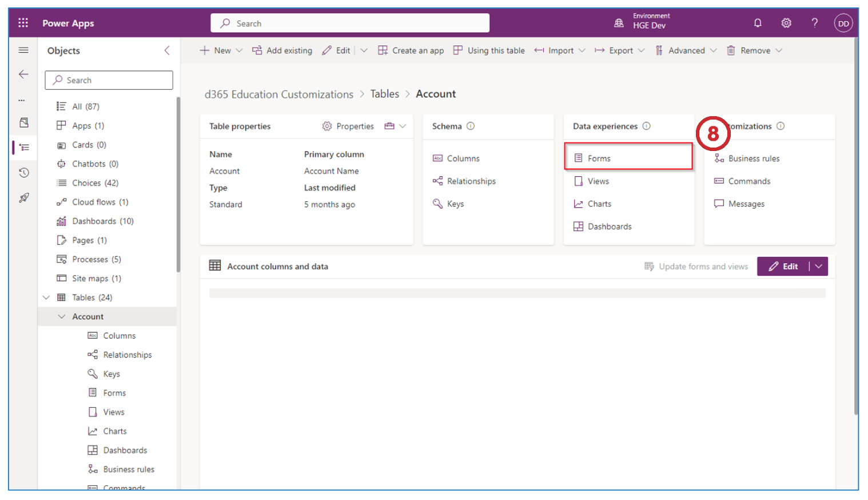Image resolution: width=868 pixels, height=500 pixels.
Task: Open the settings gear icon
Action: 786,23
